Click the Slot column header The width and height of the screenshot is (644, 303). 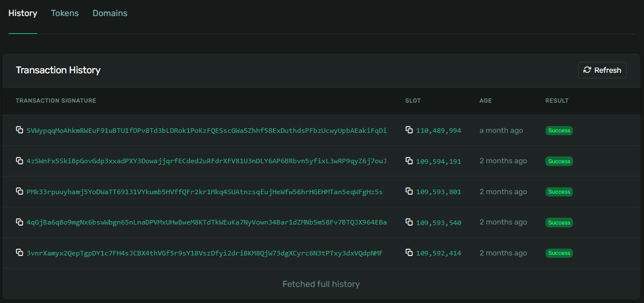pyautogui.click(x=413, y=101)
